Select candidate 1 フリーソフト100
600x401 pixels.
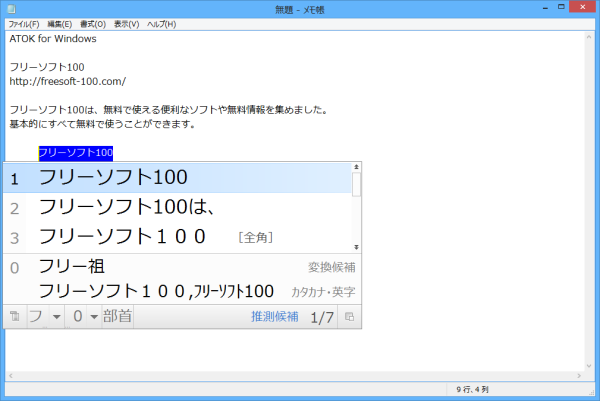pyautogui.click(x=177, y=178)
